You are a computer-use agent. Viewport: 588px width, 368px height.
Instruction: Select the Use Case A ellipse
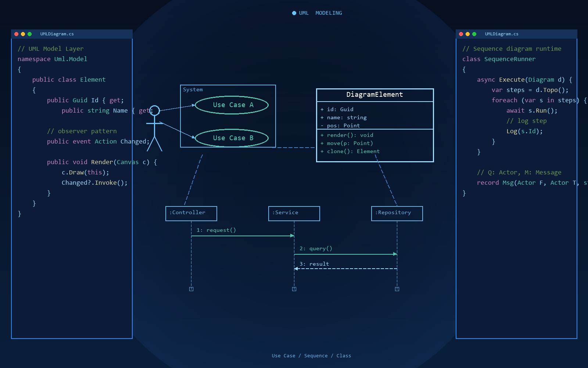coord(232,105)
